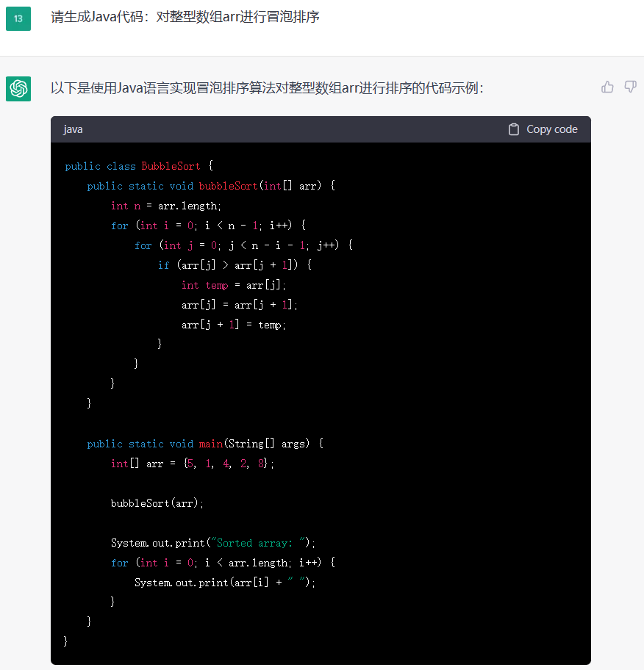Click the main method declaration line
The image size is (644, 670).
click(x=204, y=444)
